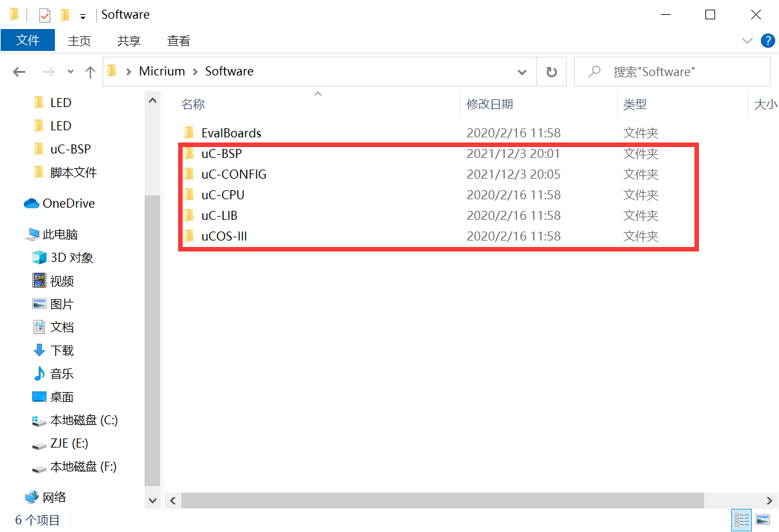Click the EvalBoards folder icon
This screenshot has height=532, width=779.
click(x=189, y=133)
